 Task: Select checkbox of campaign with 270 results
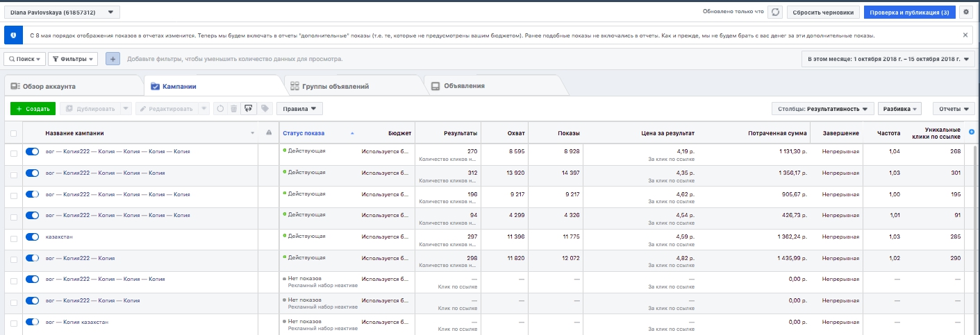(x=14, y=152)
